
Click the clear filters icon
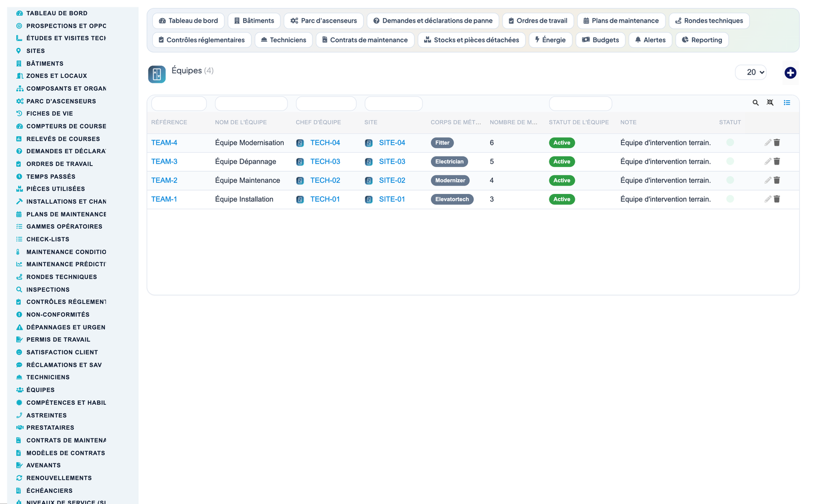(x=770, y=103)
